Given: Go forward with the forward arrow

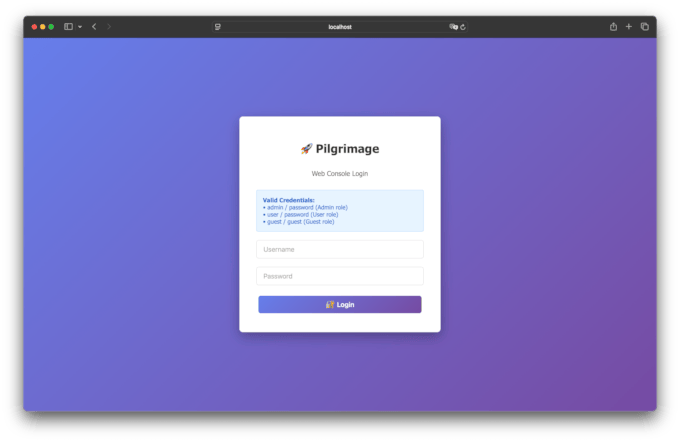Looking at the screenshot, I should 109,27.
